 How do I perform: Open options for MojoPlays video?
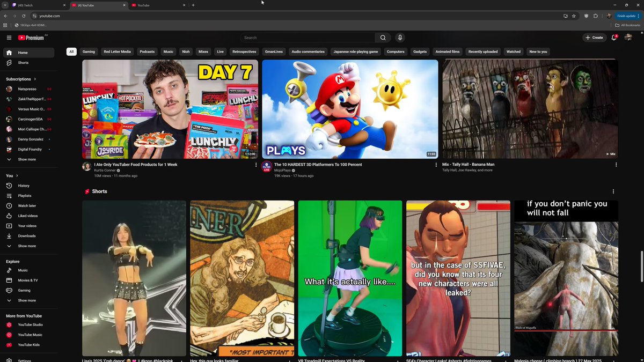[436, 165]
